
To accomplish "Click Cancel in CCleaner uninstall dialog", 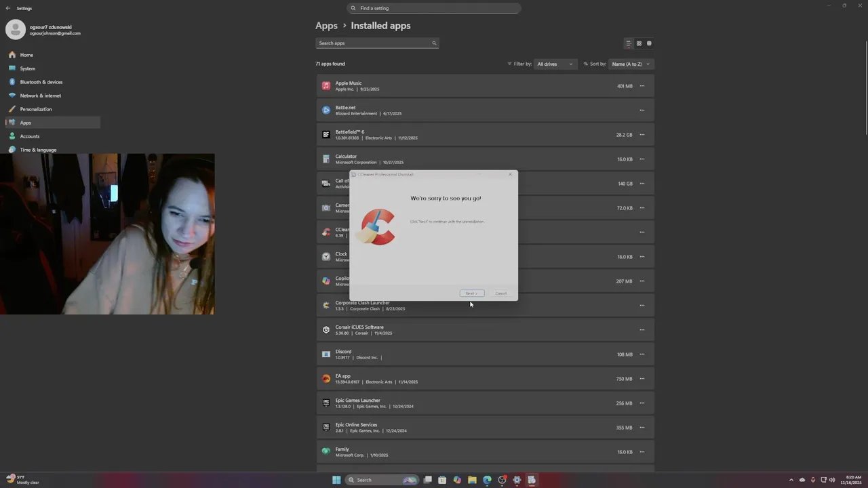I will tap(500, 293).
